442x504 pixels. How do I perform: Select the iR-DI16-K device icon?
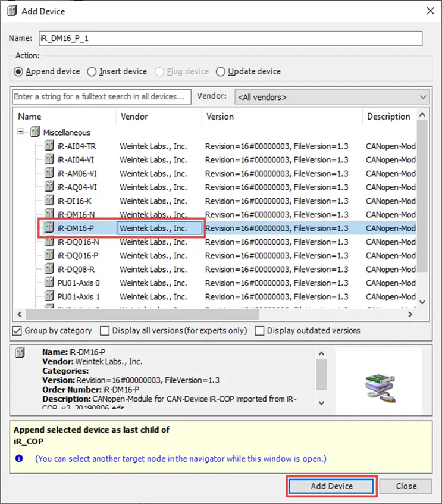pyautogui.click(x=49, y=201)
